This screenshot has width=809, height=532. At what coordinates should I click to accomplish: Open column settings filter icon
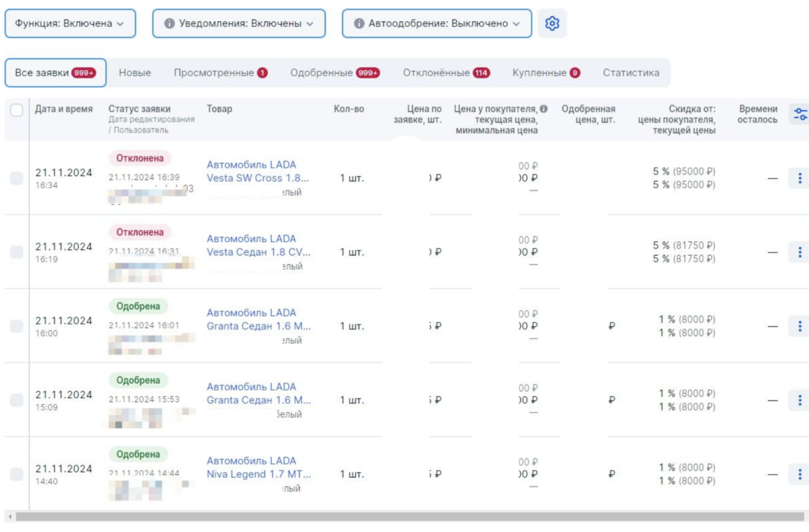[799, 114]
